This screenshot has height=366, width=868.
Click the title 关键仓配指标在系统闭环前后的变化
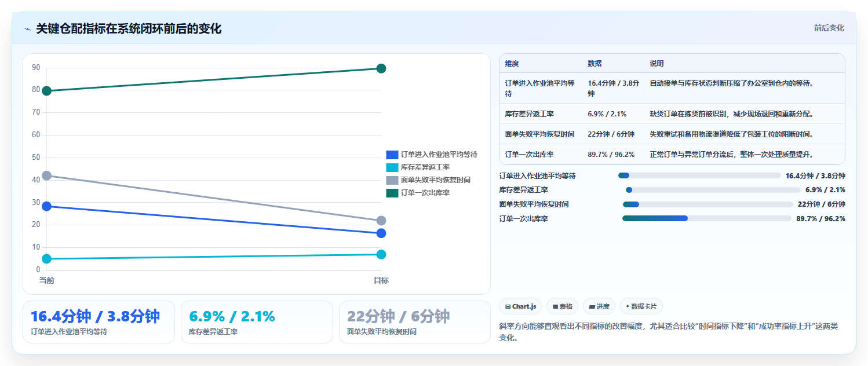[x=129, y=28]
